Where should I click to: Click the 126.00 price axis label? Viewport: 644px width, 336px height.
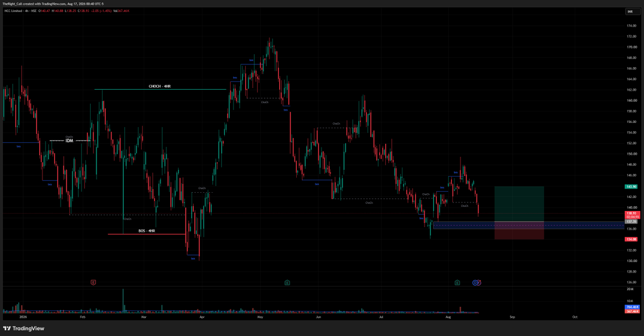[631, 282]
